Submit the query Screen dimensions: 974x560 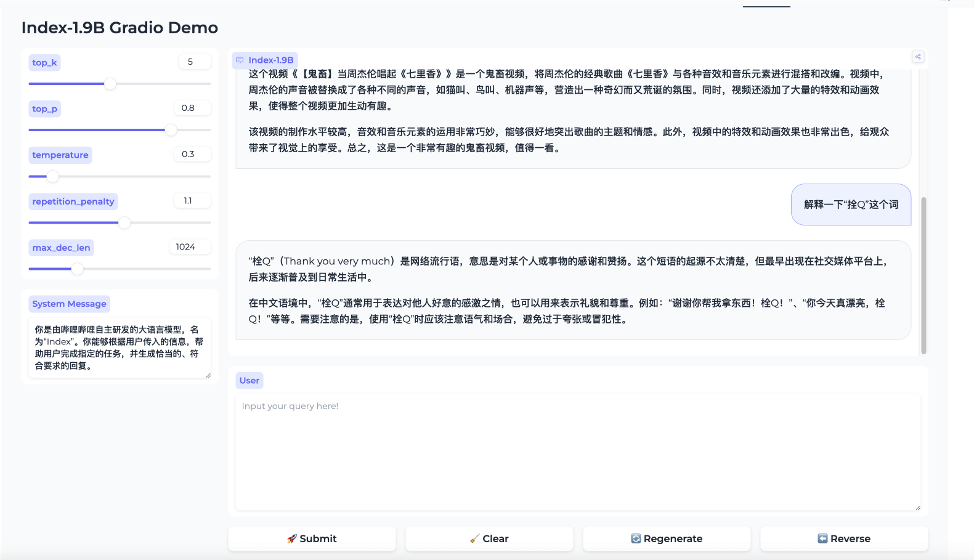point(312,538)
